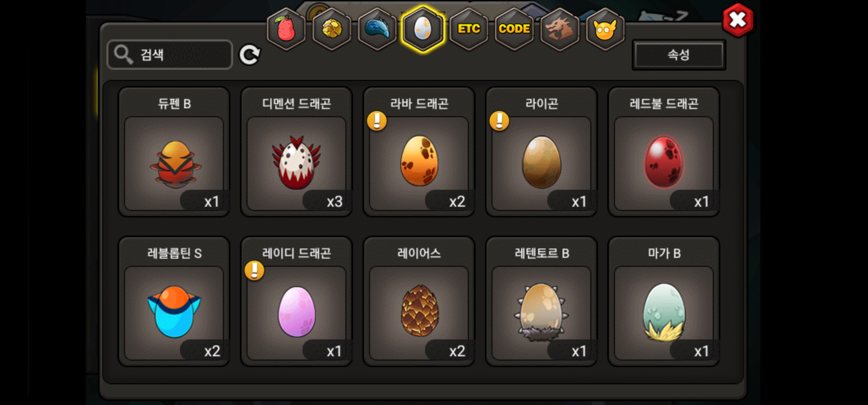Viewport: 868px width, 405px height.
Task: Choose the 레드불 드래곤 red egg
Action: pyautogui.click(x=664, y=152)
